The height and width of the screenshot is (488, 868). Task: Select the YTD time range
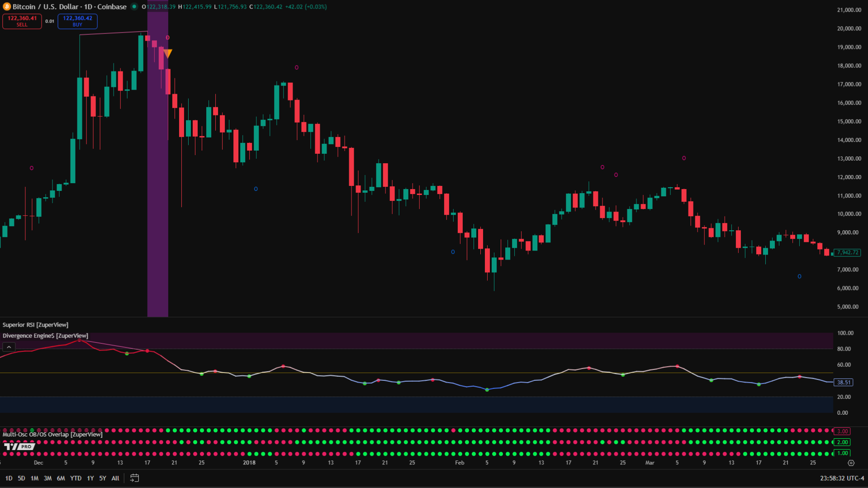[x=76, y=478]
